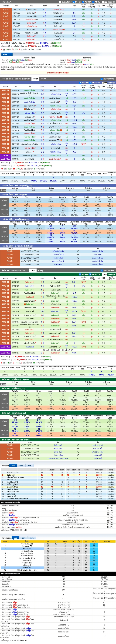Image resolution: width=116 pixels, height=644 pixels.
Task: Toggle the APSC league checkbox in head-to-head header
Action: [93, 2]
